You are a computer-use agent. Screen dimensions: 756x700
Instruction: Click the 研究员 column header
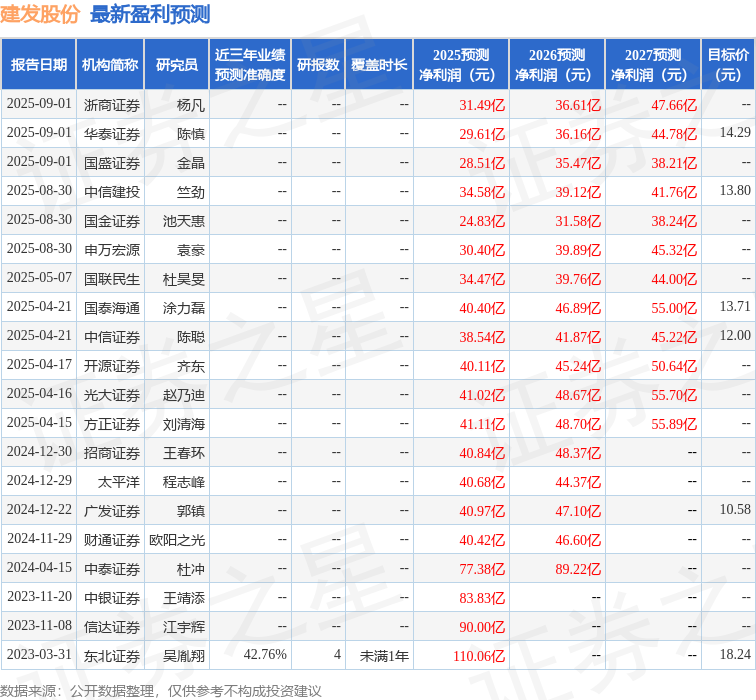[x=177, y=65]
